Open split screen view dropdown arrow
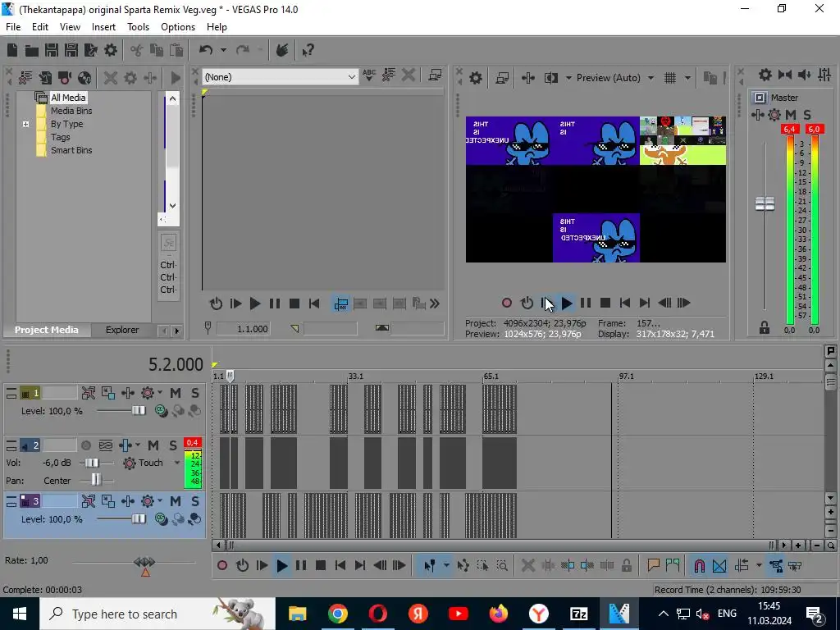Viewport: 840px width, 630px height. point(568,78)
